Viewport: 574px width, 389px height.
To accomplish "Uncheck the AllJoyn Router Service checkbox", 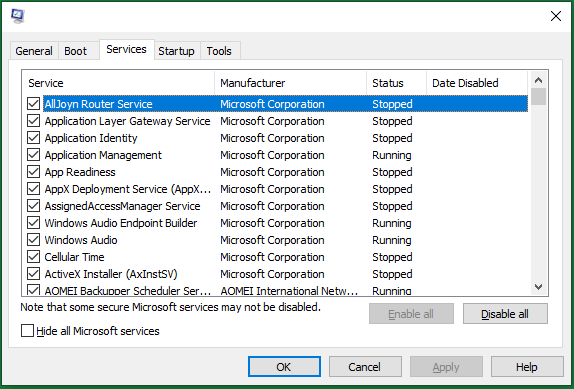I will 33,104.
